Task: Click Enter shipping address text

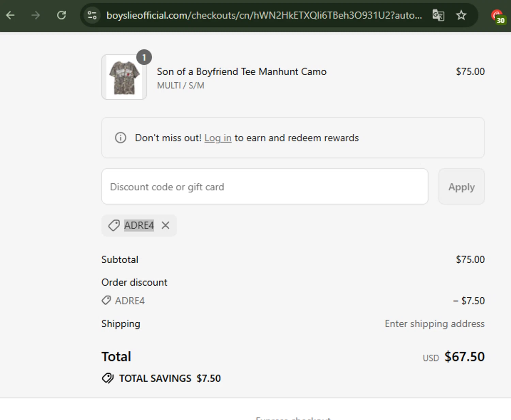Action: tap(435, 324)
